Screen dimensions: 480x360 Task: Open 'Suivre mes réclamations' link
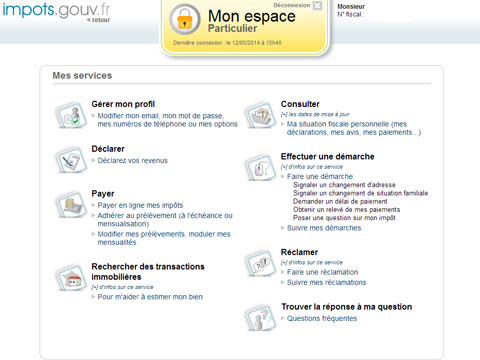(326, 283)
